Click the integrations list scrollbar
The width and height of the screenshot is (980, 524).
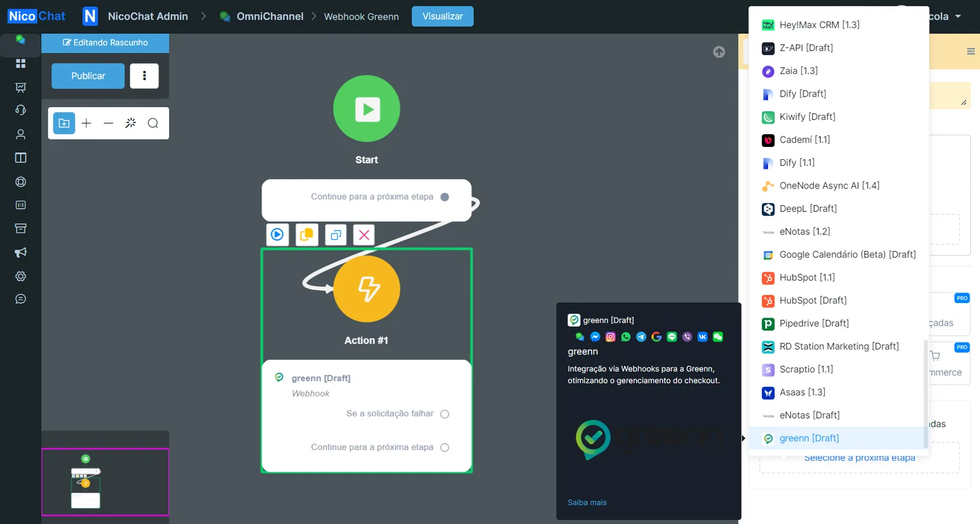coord(925,395)
